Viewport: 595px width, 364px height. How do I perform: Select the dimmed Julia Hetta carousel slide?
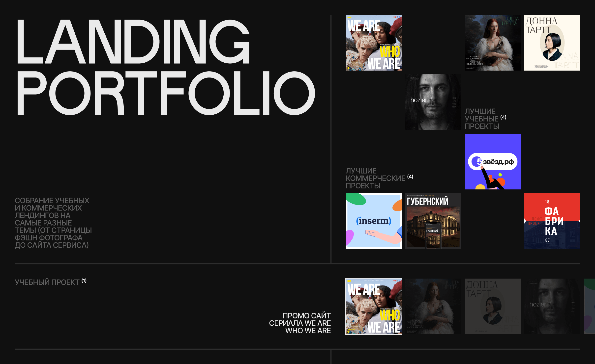tap(433, 306)
